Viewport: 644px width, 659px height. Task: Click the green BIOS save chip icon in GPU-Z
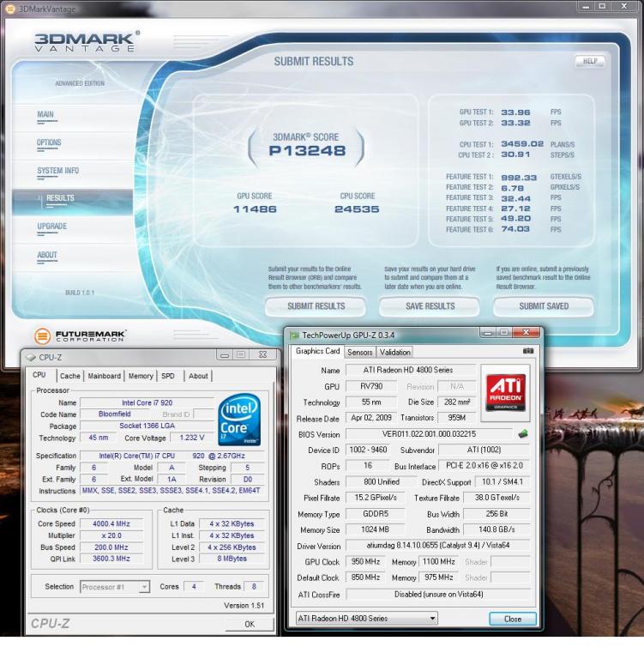pyautogui.click(x=523, y=433)
